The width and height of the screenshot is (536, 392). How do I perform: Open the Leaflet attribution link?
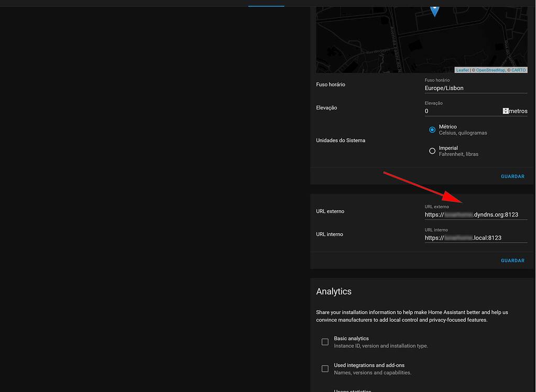click(462, 70)
